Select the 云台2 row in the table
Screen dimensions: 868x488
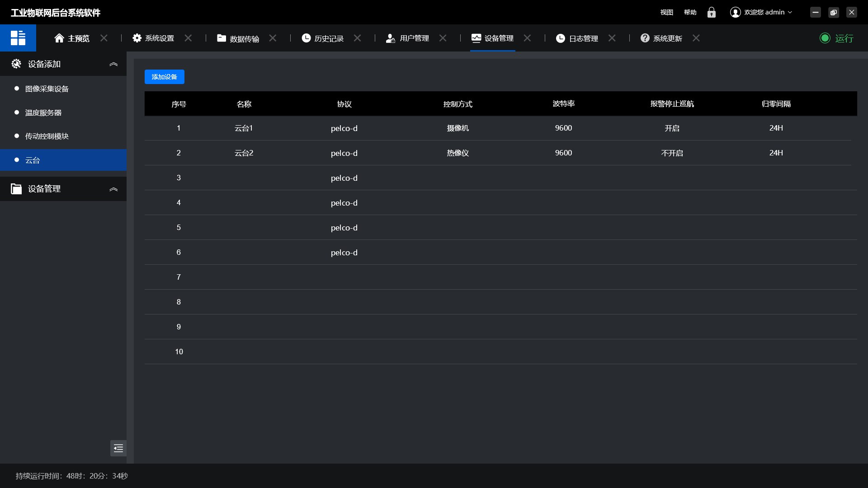pos(244,153)
